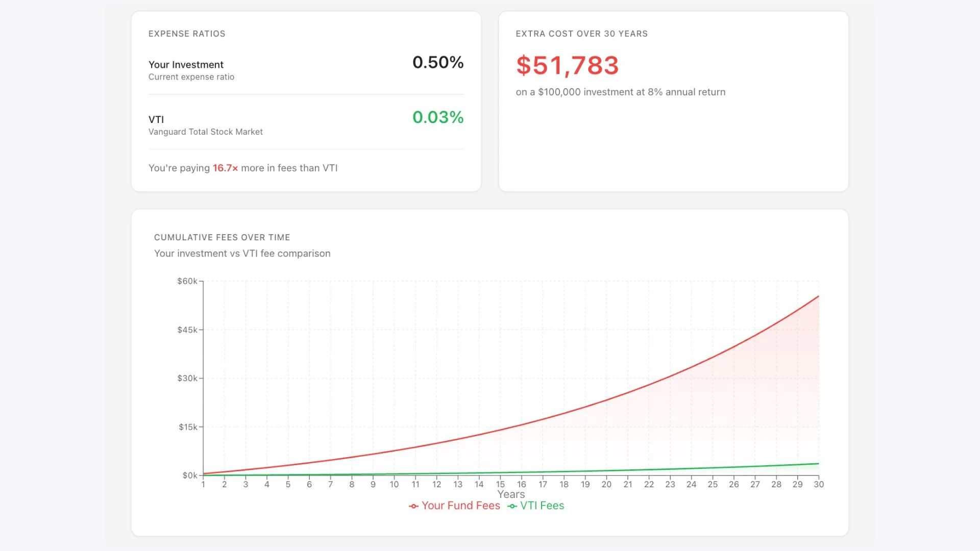The width and height of the screenshot is (980, 551).
Task: Click the green 0.03% VTI ratio
Action: click(437, 117)
